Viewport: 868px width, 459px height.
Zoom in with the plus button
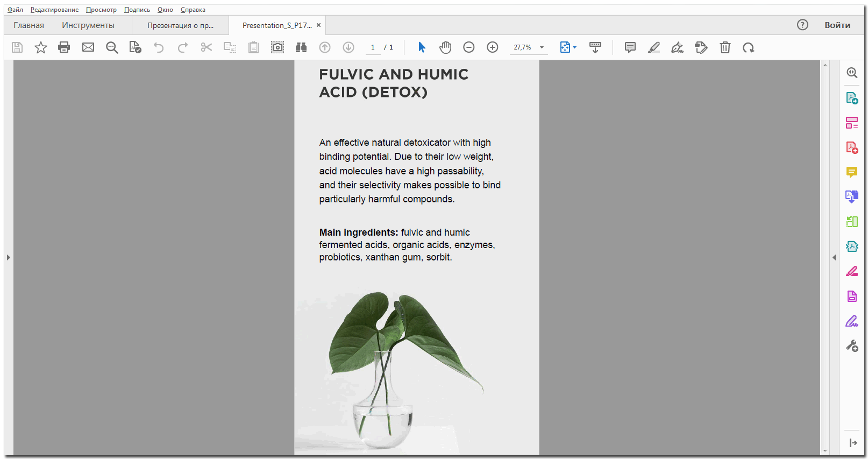tap(493, 47)
